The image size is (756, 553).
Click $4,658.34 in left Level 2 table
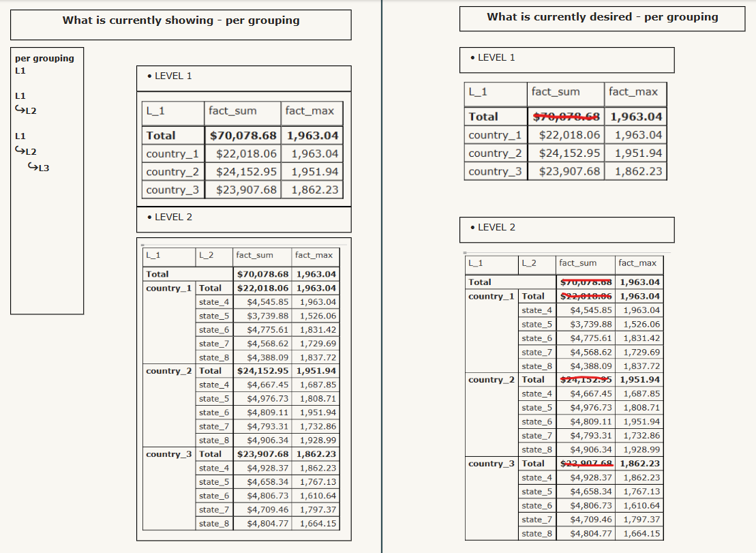point(268,482)
